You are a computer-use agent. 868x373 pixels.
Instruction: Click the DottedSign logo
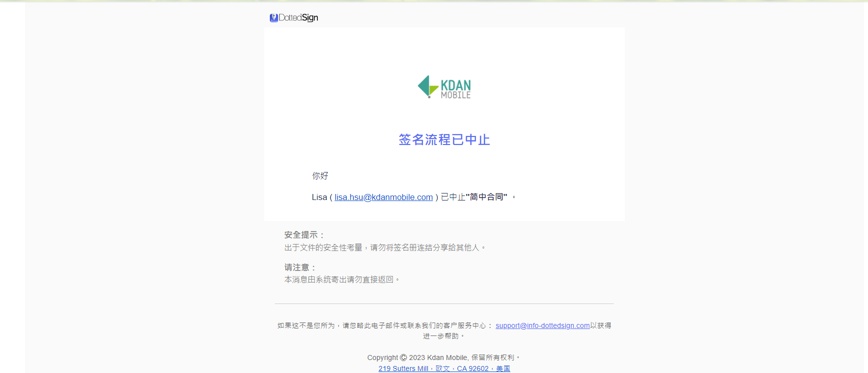pos(294,17)
